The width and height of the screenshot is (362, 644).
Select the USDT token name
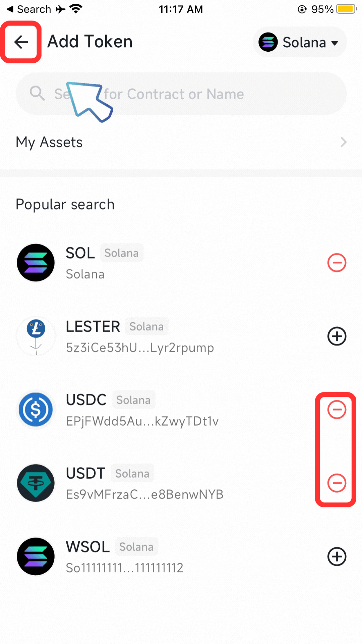pos(85,473)
